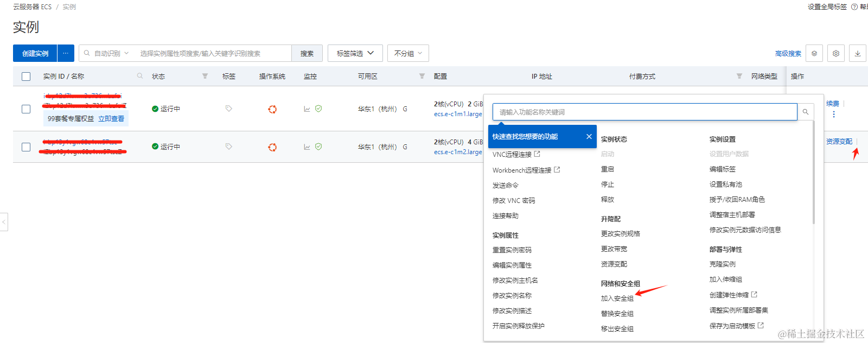The height and width of the screenshot is (343, 868).
Task: Click the tag icon in the ecs.e-c1m2.large row
Action: click(229, 147)
